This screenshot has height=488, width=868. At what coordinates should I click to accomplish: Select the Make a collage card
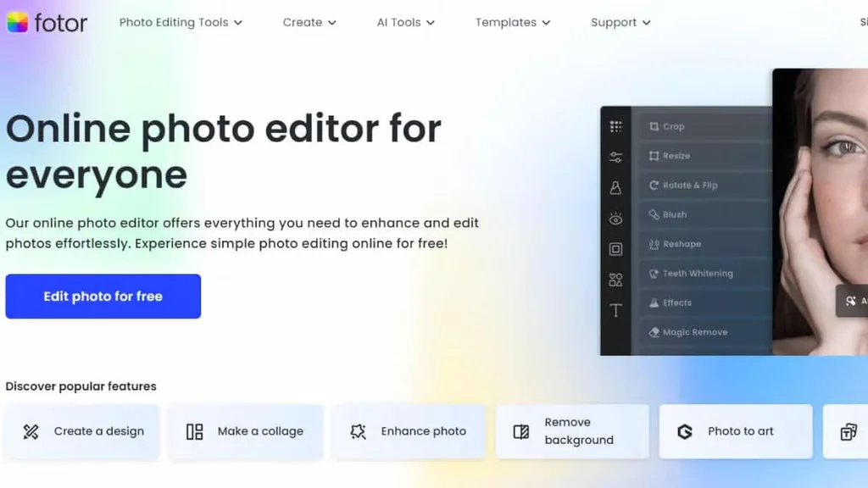click(x=245, y=431)
